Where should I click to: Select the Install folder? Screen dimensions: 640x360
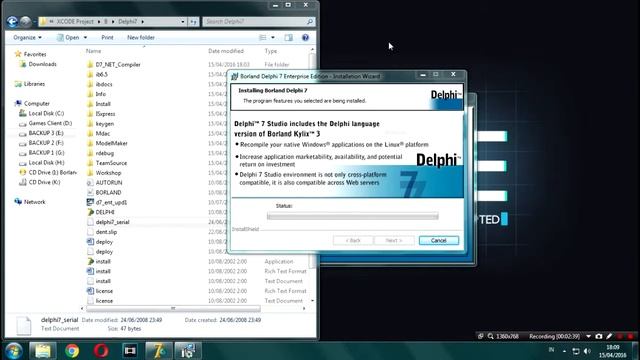[x=99, y=104]
